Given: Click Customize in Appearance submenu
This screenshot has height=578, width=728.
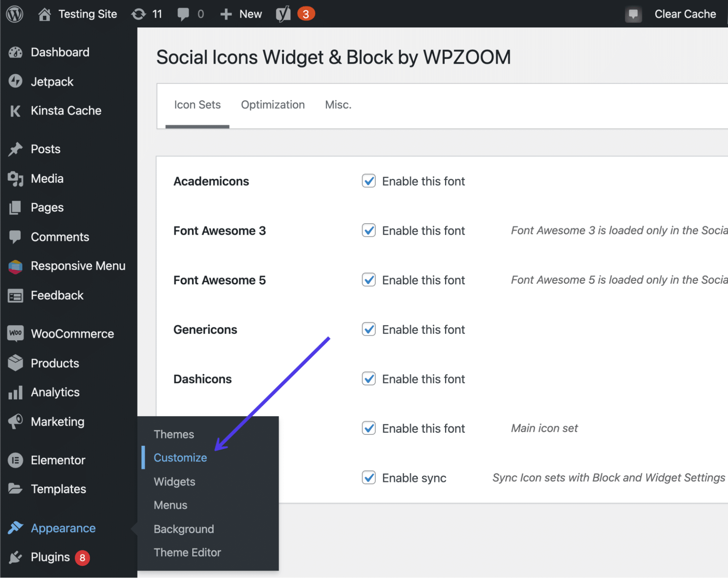Looking at the screenshot, I should click(180, 457).
